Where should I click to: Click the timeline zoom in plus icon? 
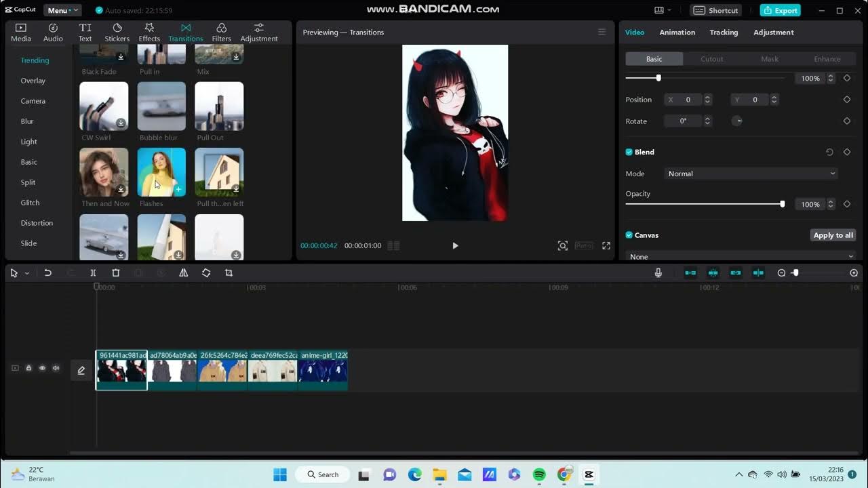click(854, 272)
